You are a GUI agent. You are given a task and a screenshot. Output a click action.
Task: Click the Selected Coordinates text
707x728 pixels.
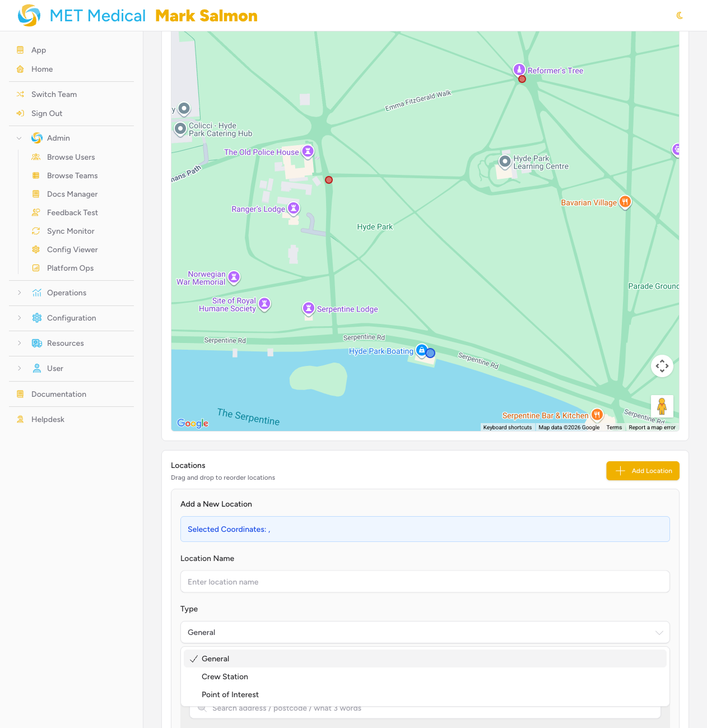(229, 529)
